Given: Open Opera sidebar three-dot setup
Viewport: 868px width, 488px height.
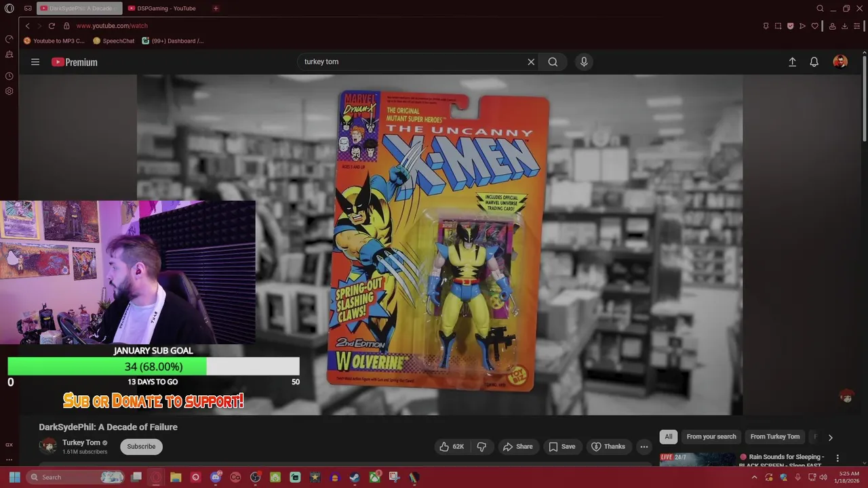Looking at the screenshot, I should 9,459.
